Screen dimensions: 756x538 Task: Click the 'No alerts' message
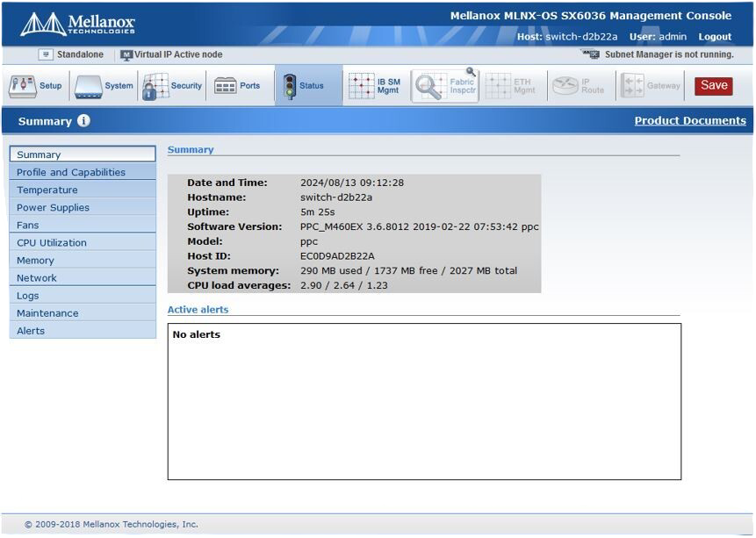[x=196, y=334]
